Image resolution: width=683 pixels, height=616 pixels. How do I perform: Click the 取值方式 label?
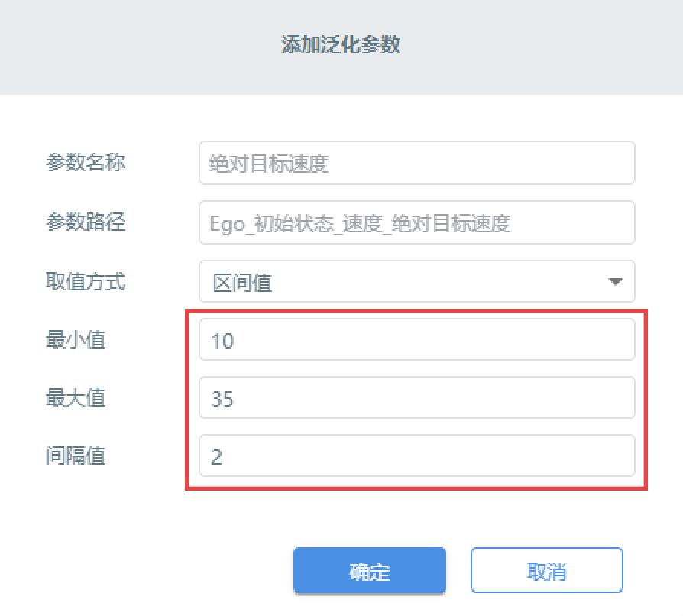(x=86, y=281)
